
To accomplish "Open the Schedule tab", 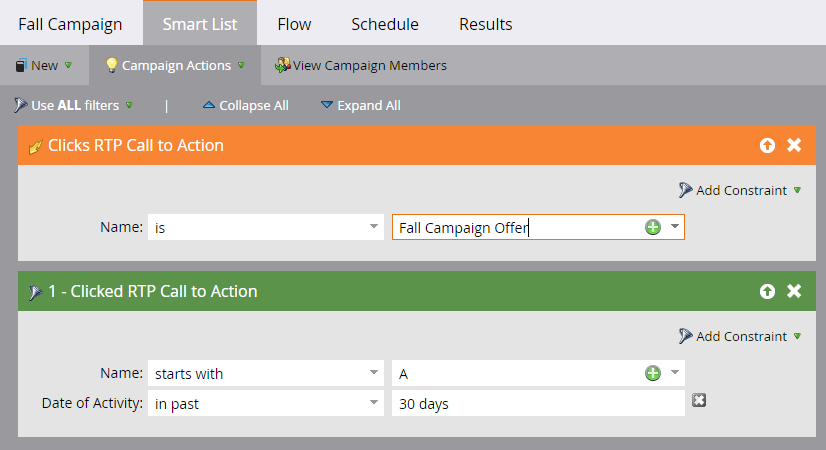I will point(385,23).
